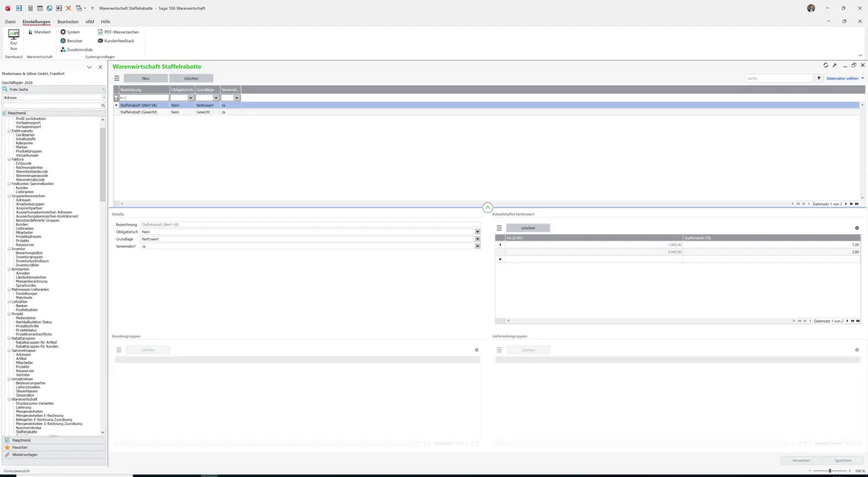Open System settings in the ribbon

coord(70,32)
